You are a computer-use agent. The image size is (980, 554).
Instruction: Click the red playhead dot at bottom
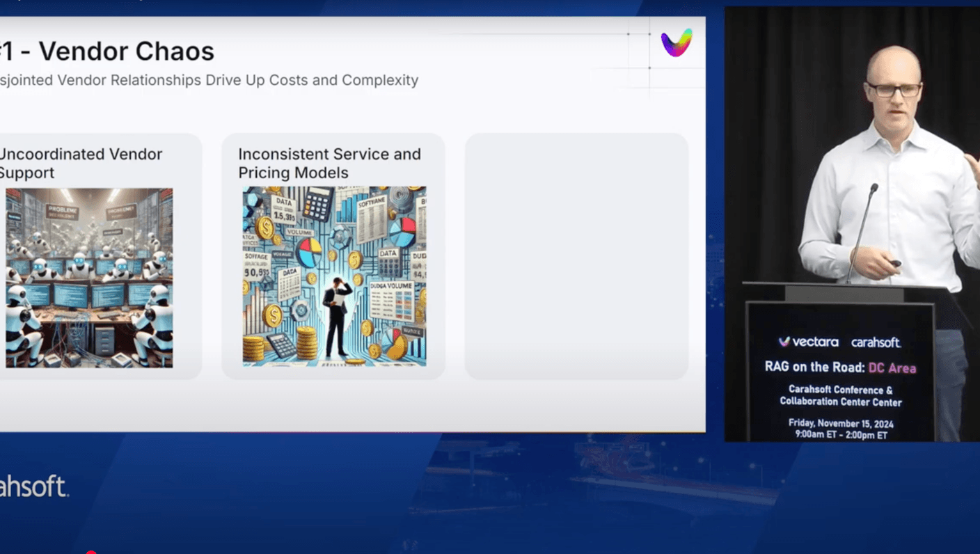pos(90,552)
